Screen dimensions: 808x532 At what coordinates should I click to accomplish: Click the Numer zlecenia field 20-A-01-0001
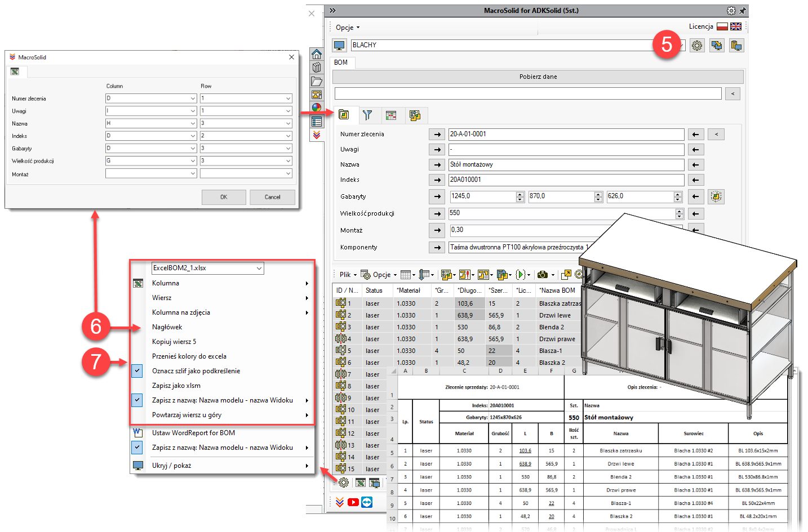pos(566,135)
